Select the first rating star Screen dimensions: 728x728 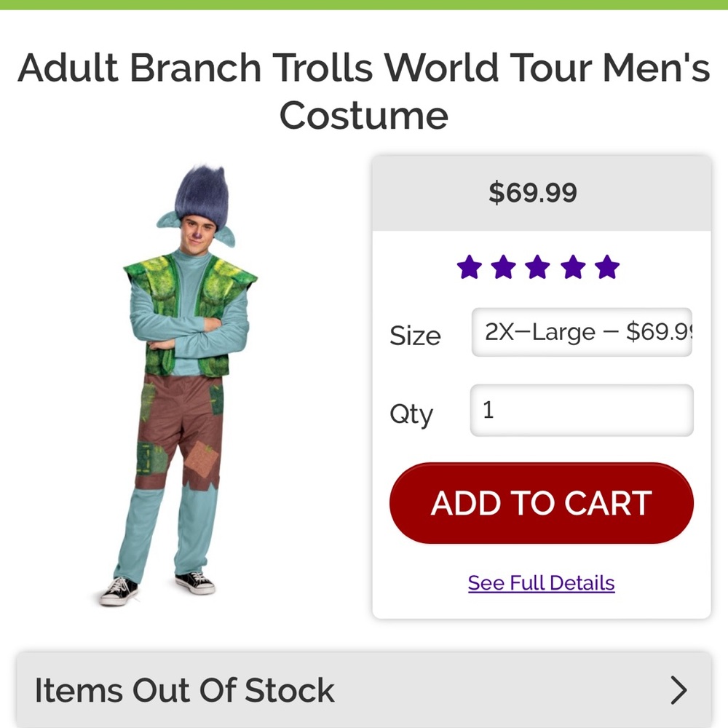tap(471, 268)
